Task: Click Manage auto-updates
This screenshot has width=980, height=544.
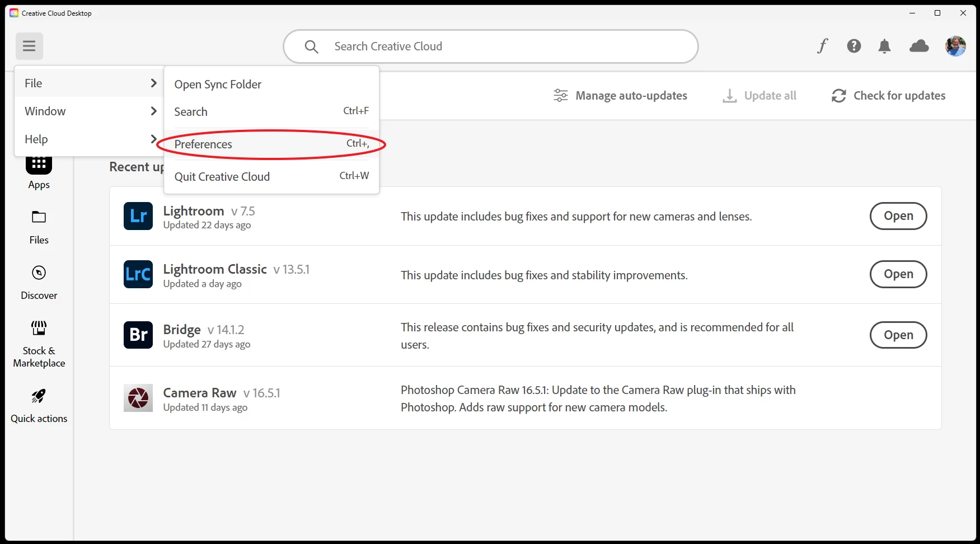Action: click(x=620, y=96)
